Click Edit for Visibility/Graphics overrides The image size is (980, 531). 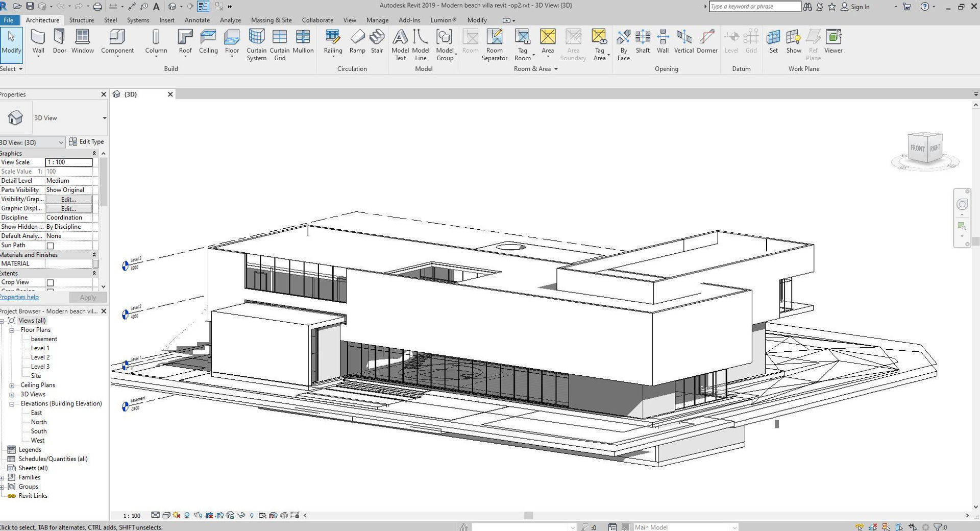(69, 199)
